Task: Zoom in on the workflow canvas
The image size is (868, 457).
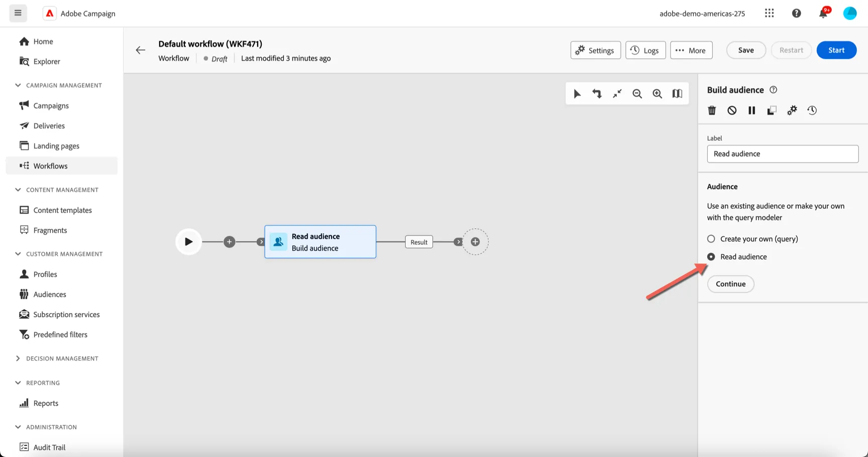Action: click(x=657, y=94)
